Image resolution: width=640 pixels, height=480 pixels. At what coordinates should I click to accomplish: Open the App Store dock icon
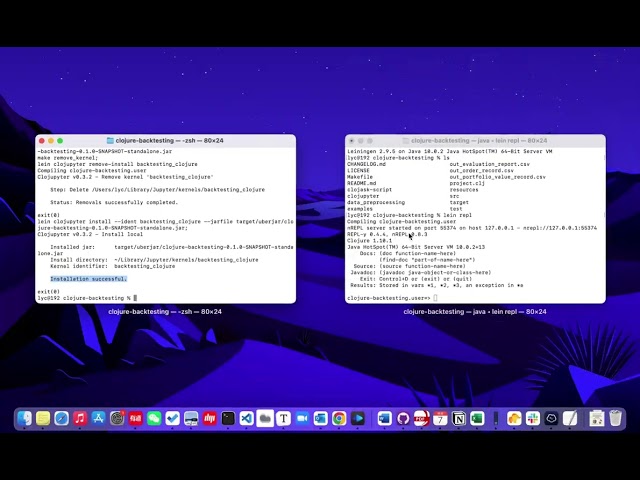pyautogui.click(x=98, y=418)
